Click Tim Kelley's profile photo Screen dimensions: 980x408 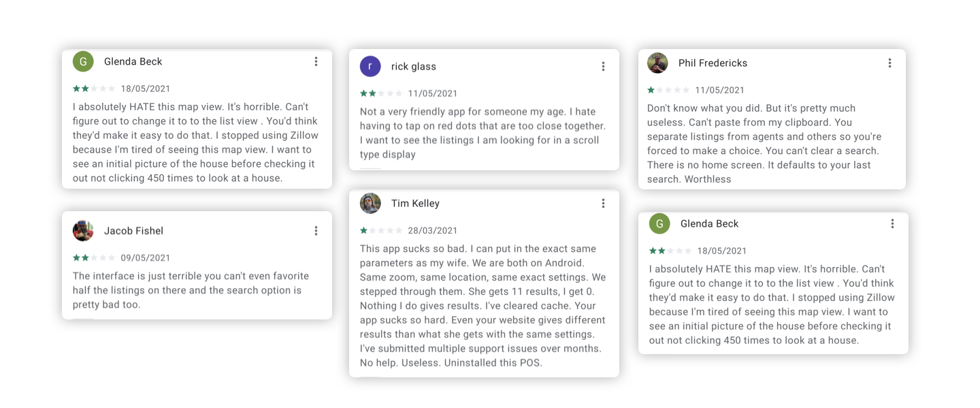tap(370, 202)
